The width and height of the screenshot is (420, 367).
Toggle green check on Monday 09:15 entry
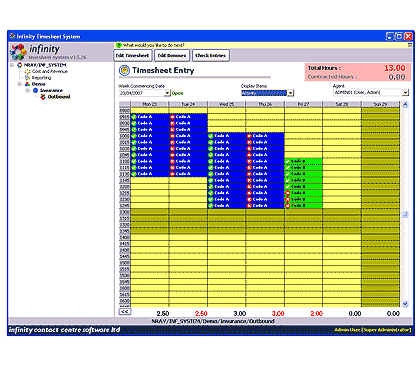coord(134,117)
